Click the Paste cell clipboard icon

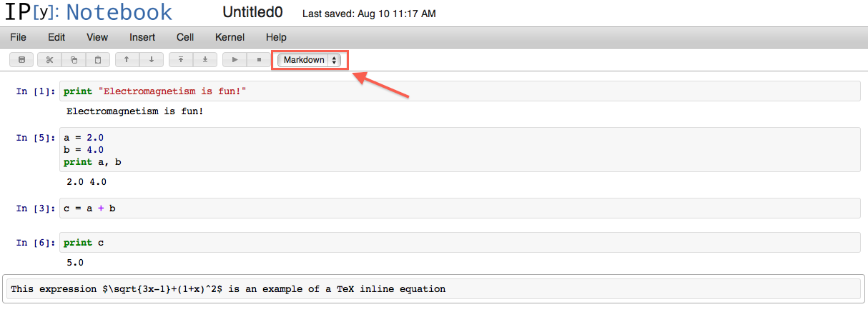click(98, 60)
